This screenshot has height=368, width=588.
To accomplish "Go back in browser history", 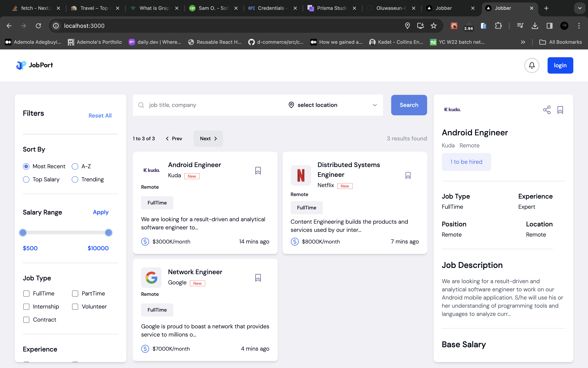I will click(9, 26).
